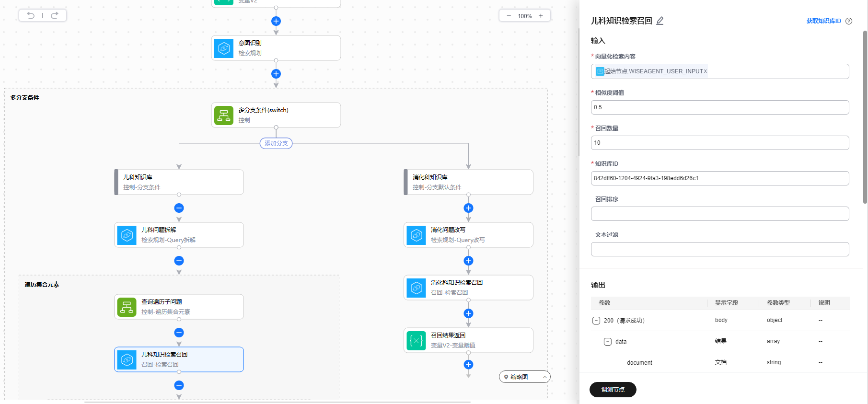The image size is (868, 404).
Task: Expand the 缩略图 minimap panel
Action: point(544,377)
